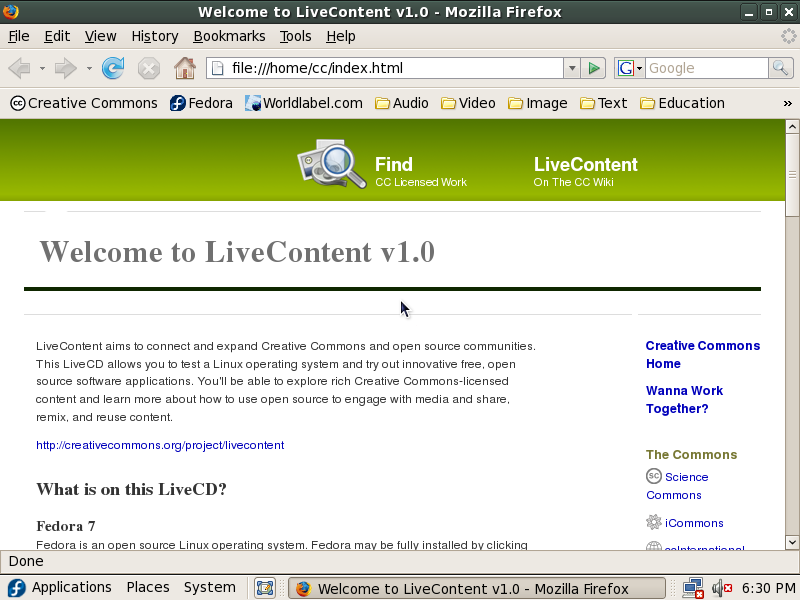Reload the current page
This screenshot has width=800, height=600.
(x=113, y=68)
